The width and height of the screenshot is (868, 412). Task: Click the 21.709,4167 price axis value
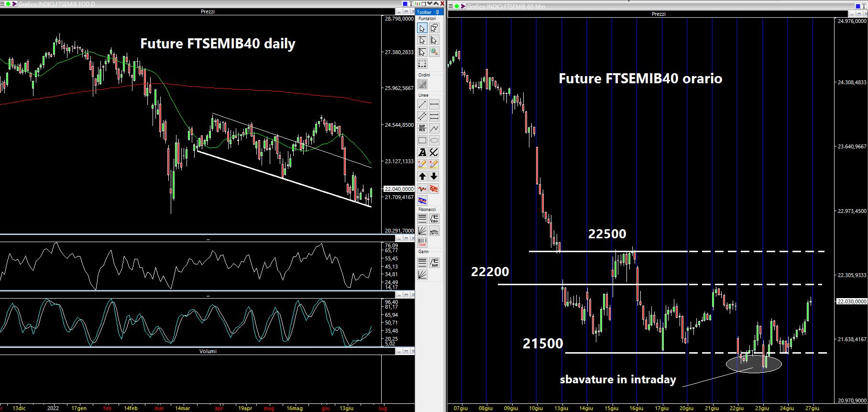399,197
